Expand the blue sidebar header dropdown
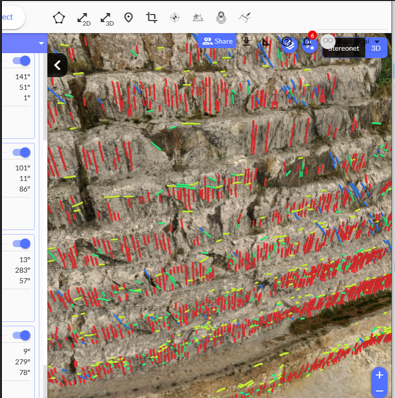 (x=41, y=43)
